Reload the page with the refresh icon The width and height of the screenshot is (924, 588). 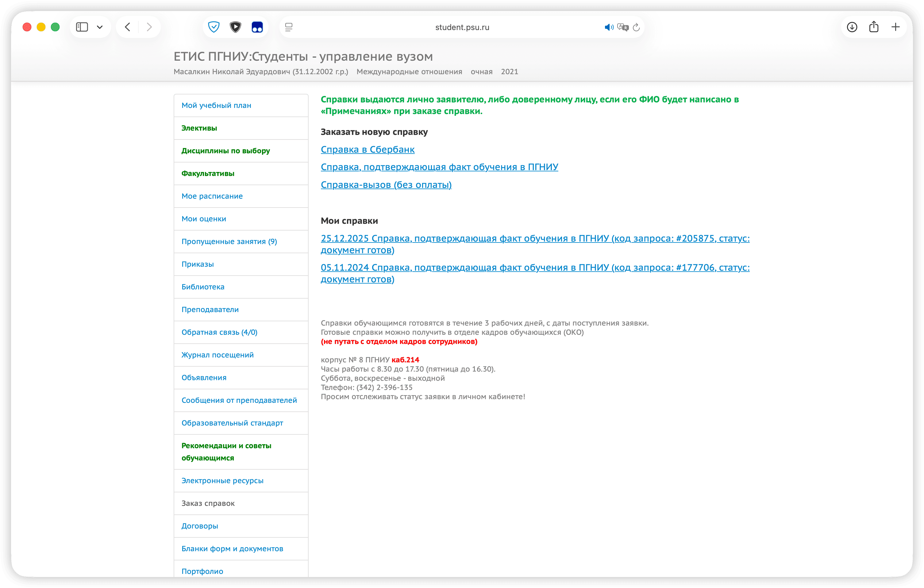[636, 27]
